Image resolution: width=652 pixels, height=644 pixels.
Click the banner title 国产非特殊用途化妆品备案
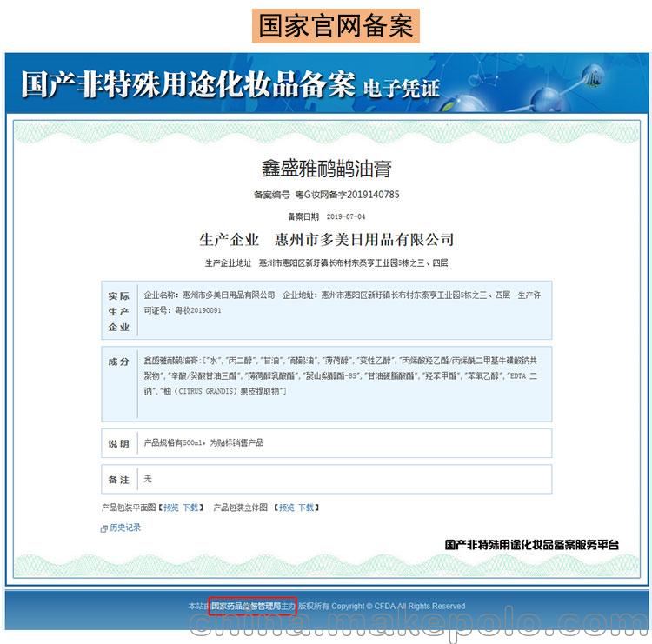[188, 84]
